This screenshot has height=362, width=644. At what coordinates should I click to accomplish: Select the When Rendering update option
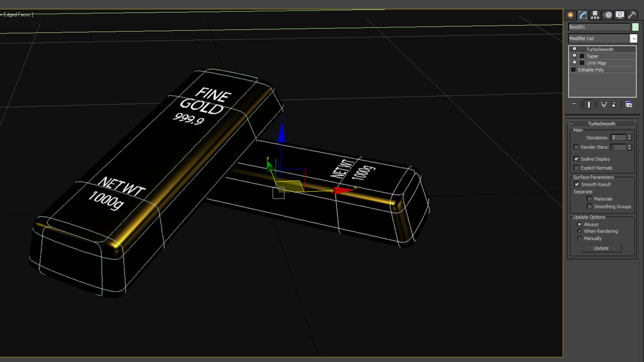(579, 231)
